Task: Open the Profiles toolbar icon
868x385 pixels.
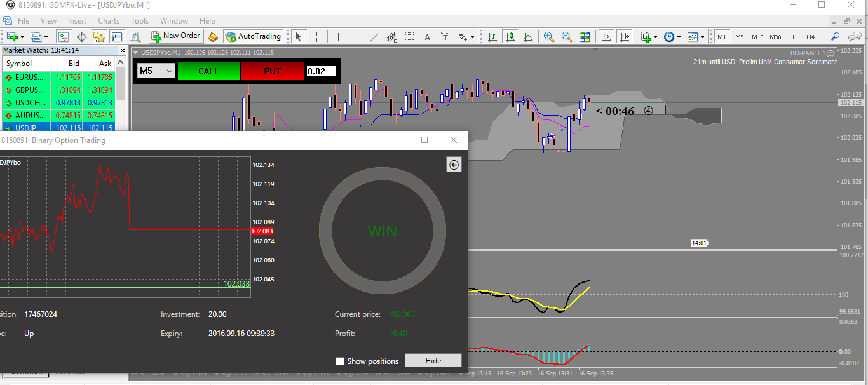Action: (x=36, y=37)
